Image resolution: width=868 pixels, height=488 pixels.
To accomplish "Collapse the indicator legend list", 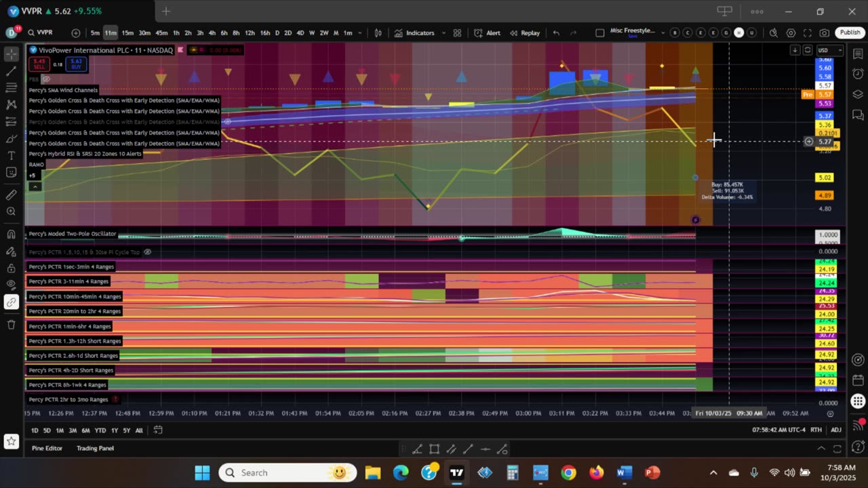I will coord(35,186).
